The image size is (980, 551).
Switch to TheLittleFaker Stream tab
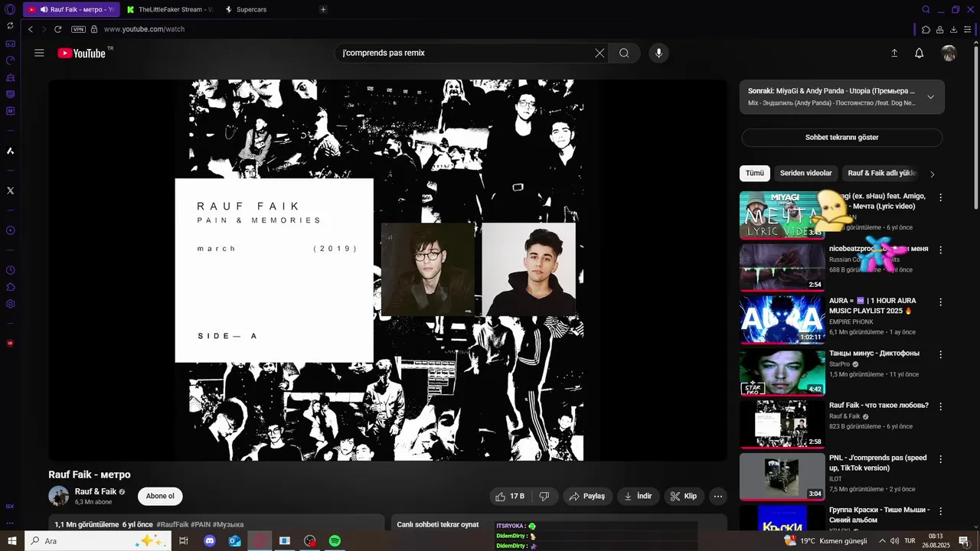point(171,9)
